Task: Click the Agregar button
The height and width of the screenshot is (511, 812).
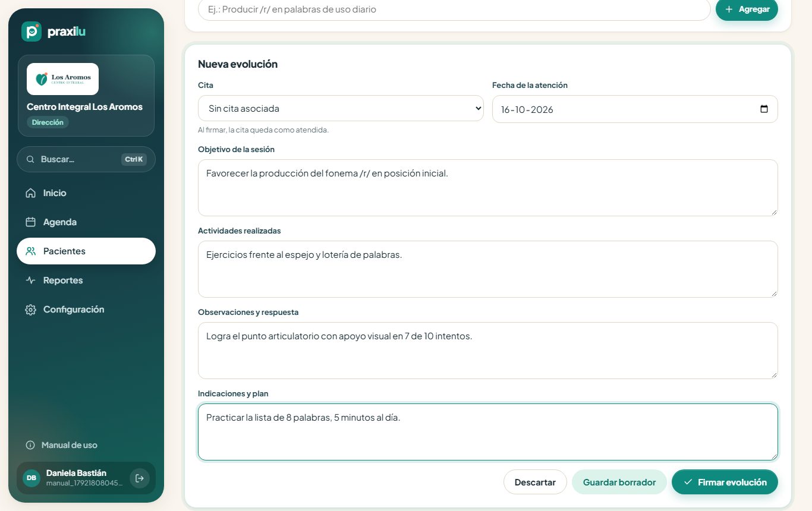Action: click(747, 9)
